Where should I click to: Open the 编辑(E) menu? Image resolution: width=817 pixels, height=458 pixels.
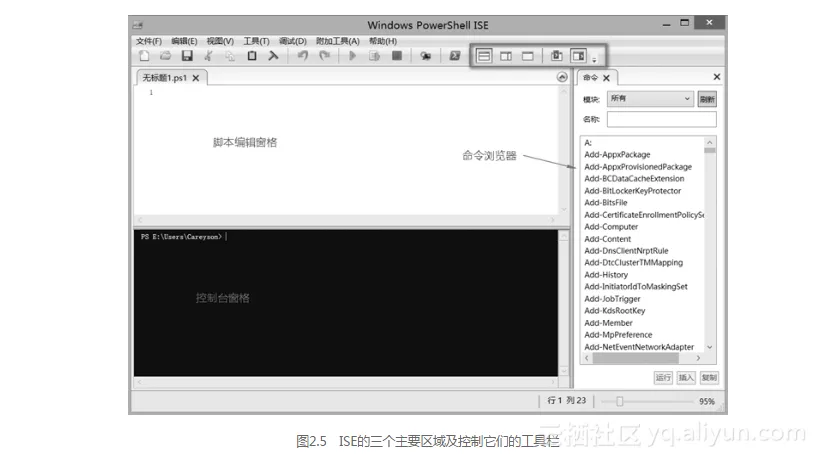click(x=184, y=41)
